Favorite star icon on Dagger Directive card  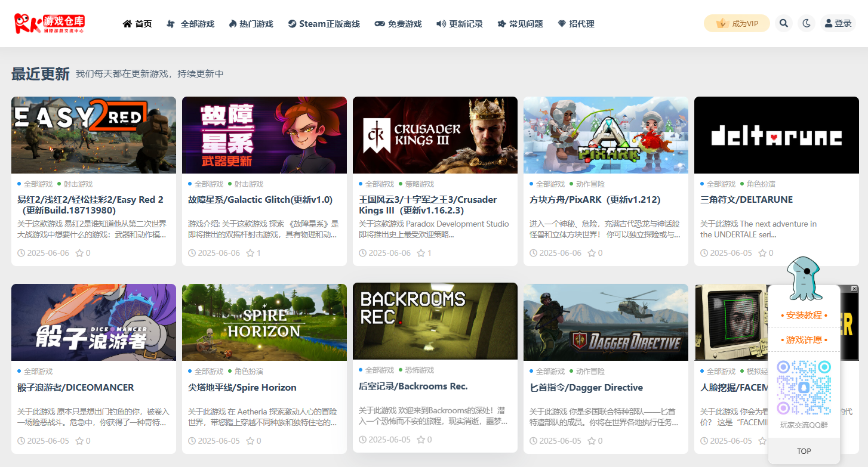[592, 441]
